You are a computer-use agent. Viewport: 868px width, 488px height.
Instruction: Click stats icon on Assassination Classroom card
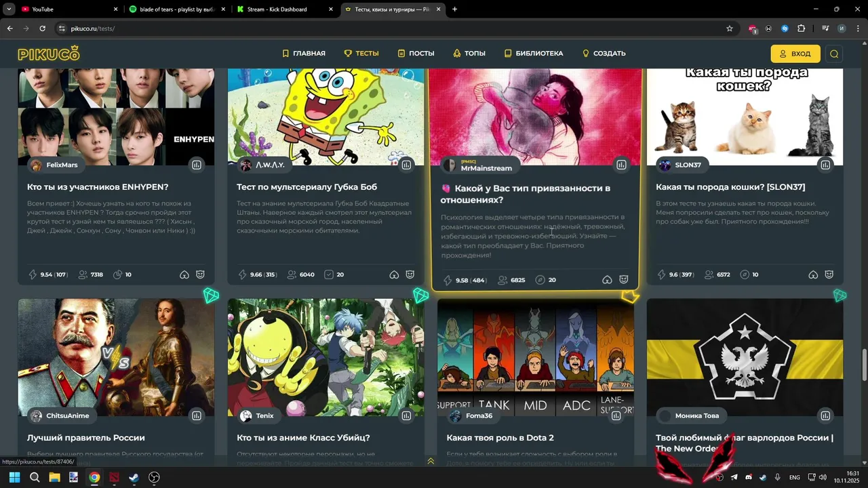pyautogui.click(x=406, y=415)
